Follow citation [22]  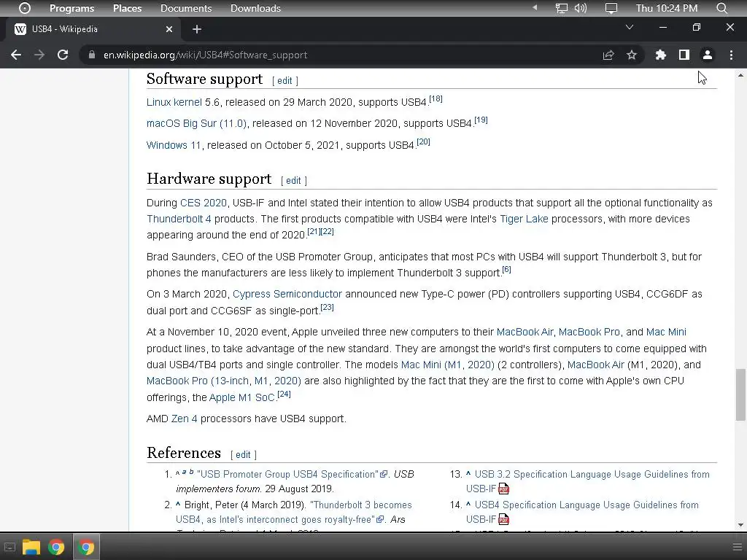[328, 231]
